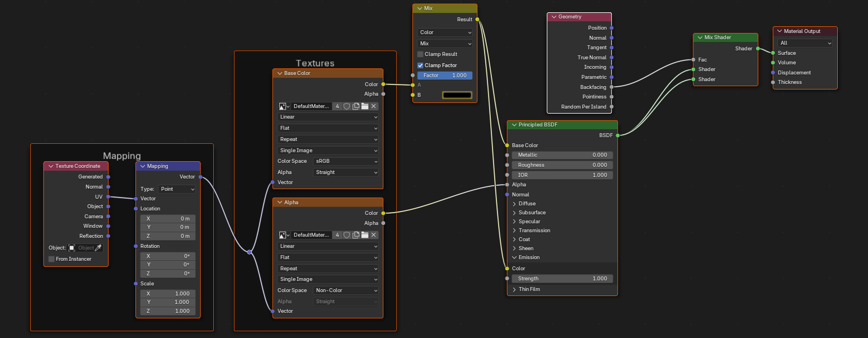Viewport: 868px width, 338px height.
Task: Click the Color output socket of Alpha node
Action: [x=383, y=213]
